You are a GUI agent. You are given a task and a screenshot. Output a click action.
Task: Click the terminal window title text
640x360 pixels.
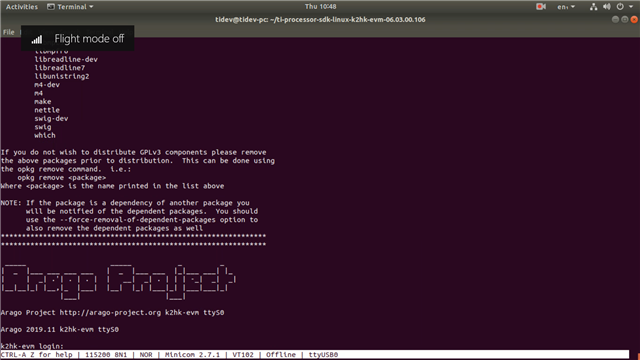coord(320,20)
